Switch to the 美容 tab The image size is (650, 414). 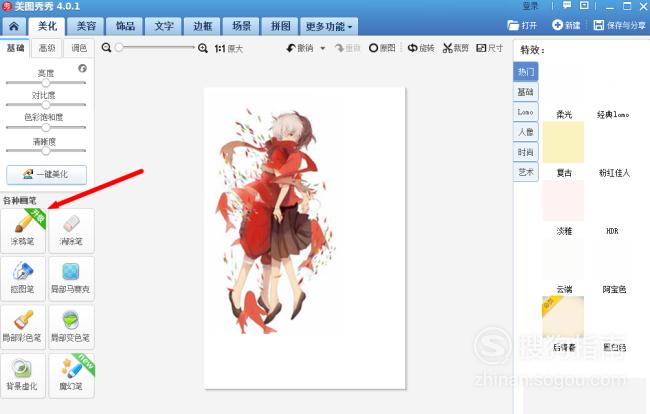[86, 27]
